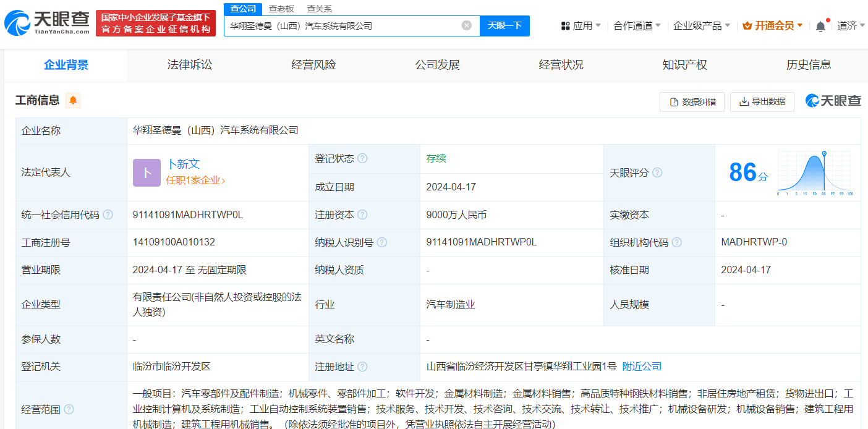The width and height of the screenshot is (868, 429).
Task: Click the TianYanCha logo in header
Action: (x=48, y=23)
